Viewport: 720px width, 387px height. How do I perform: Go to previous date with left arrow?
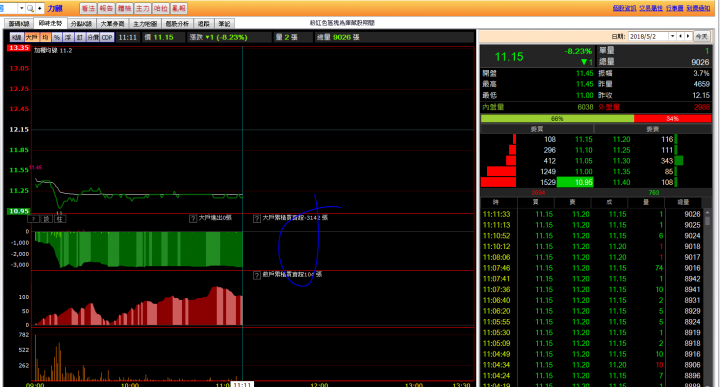(x=681, y=36)
